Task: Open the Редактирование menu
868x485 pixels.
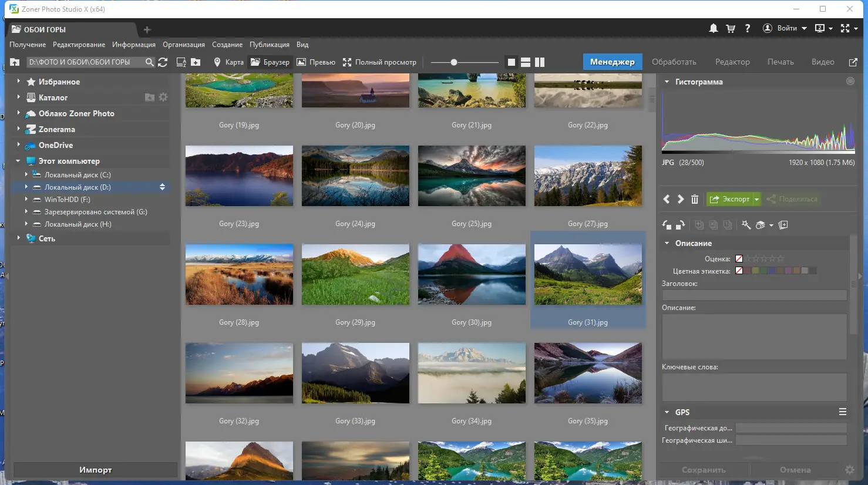Action: (x=79, y=45)
